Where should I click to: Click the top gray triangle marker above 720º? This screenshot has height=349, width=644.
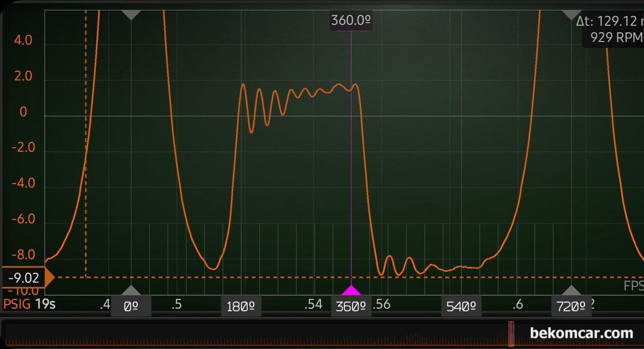pyautogui.click(x=571, y=15)
